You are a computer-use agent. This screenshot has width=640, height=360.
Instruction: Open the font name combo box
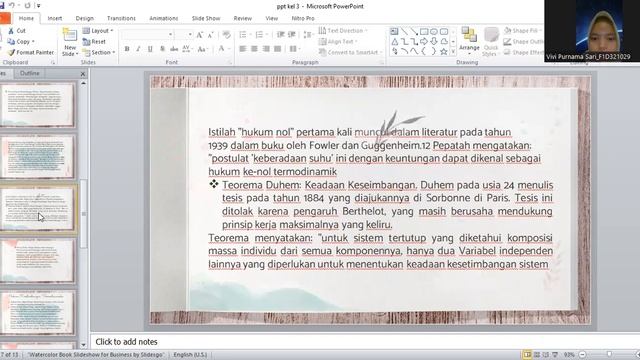point(147,35)
